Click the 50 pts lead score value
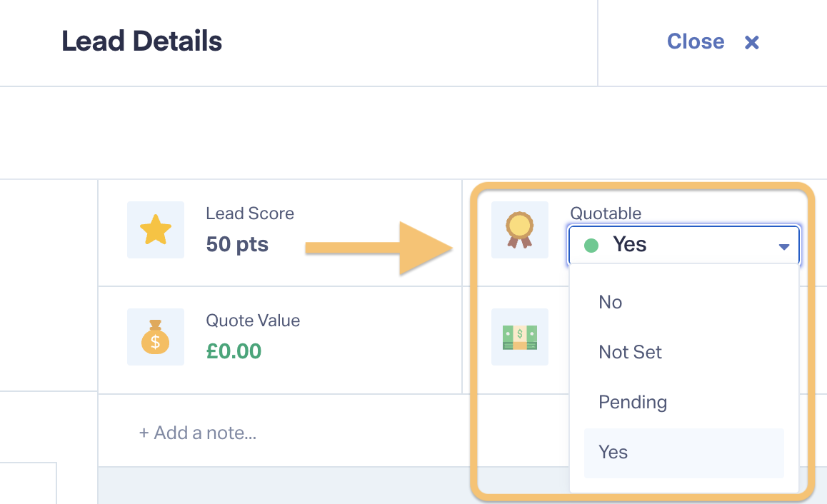Viewport: 827px width, 504px height. (237, 244)
